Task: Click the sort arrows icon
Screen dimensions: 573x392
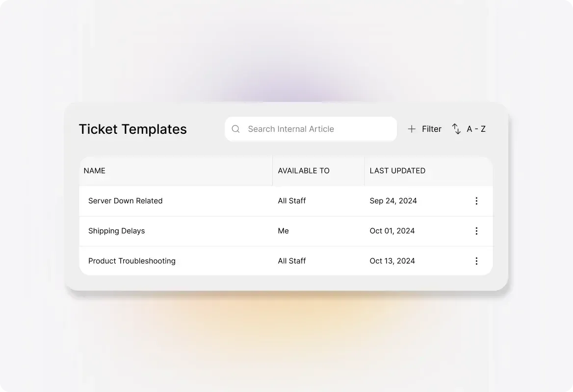Action: 456,129
